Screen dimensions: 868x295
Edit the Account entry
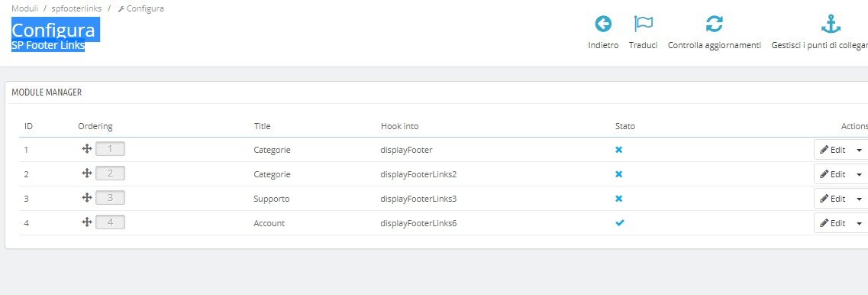(x=833, y=223)
